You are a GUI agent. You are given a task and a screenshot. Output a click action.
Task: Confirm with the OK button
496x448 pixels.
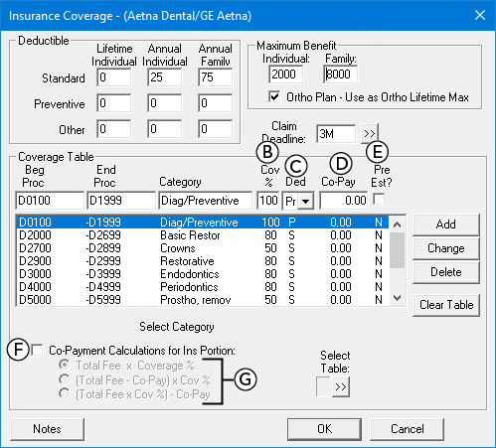pos(324,429)
